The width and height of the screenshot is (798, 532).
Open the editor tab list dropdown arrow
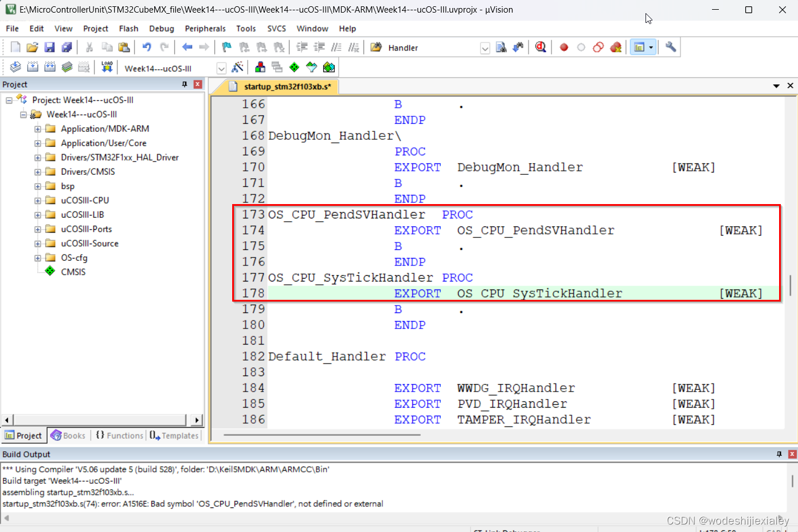(x=776, y=85)
